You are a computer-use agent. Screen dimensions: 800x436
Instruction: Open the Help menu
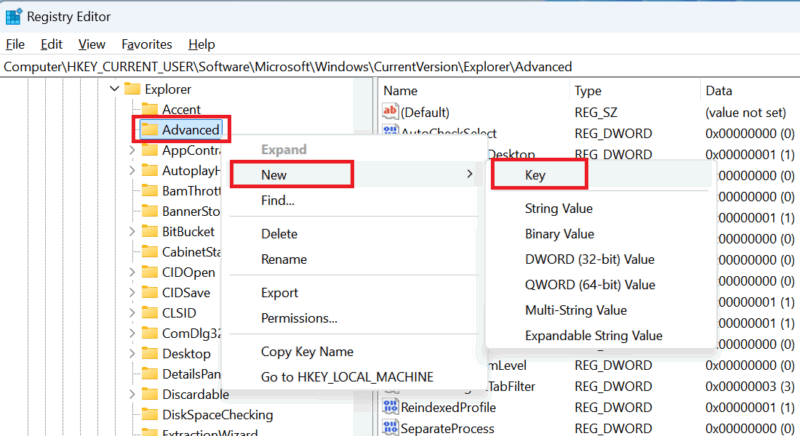[202, 44]
